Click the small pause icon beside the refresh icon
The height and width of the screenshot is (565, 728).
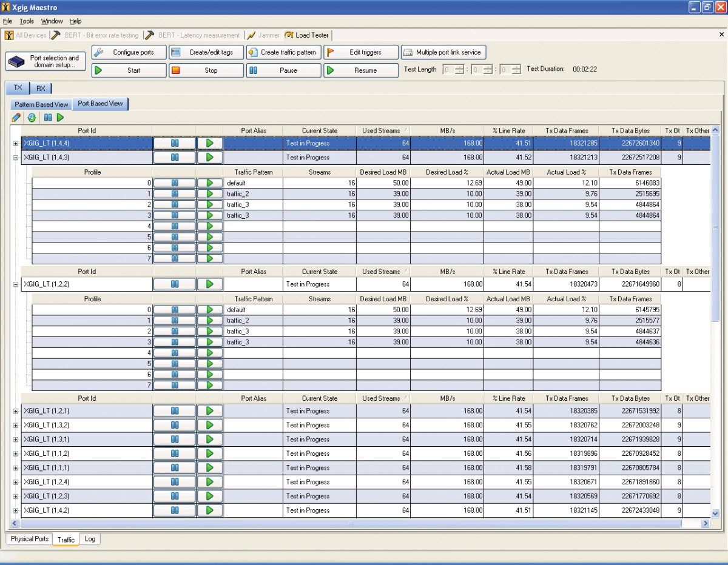pos(48,118)
